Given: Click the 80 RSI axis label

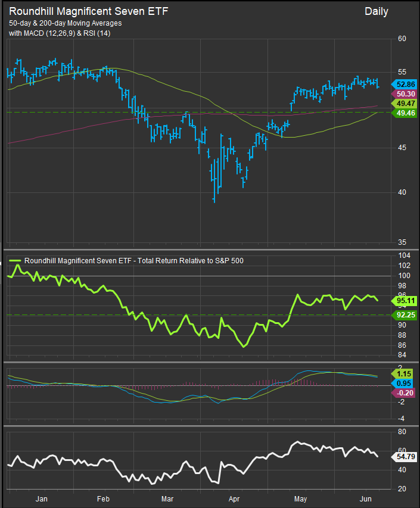Looking at the screenshot, I should 402,432.
